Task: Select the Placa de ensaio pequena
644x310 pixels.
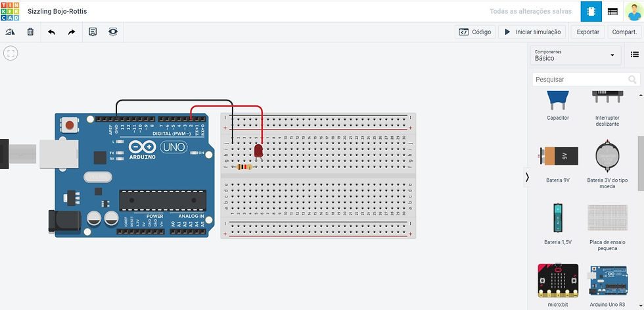Action: tap(607, 227)
